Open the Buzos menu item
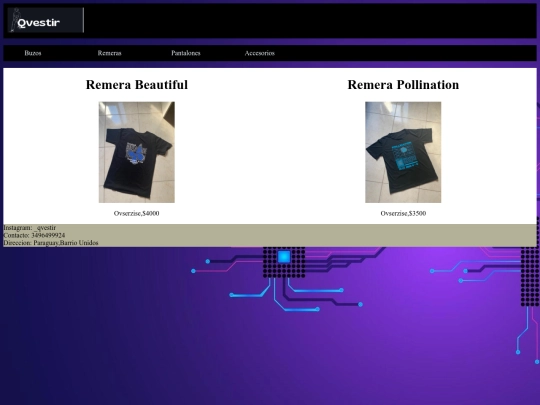Screen dimensions: 540x405 (x=33, y=53)
